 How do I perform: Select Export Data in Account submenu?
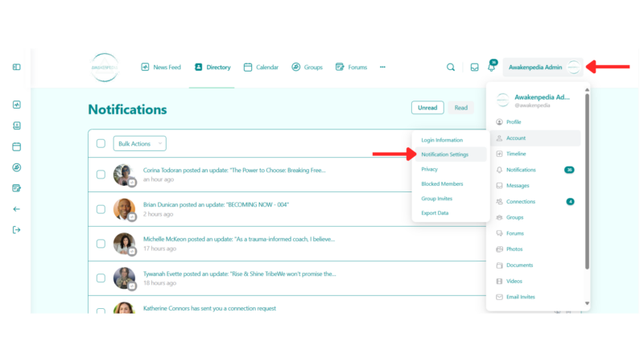[435, 213]
